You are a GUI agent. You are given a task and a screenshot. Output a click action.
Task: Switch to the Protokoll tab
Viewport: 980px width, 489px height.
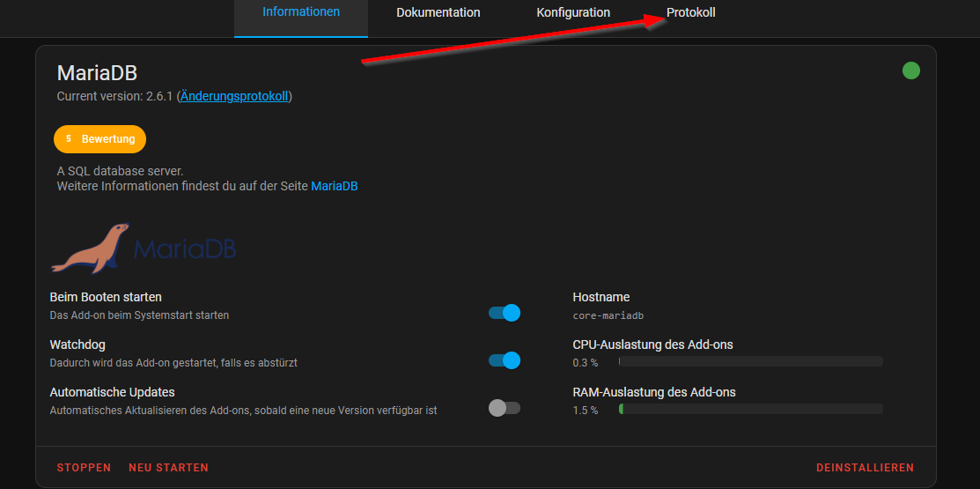point(690,12)
